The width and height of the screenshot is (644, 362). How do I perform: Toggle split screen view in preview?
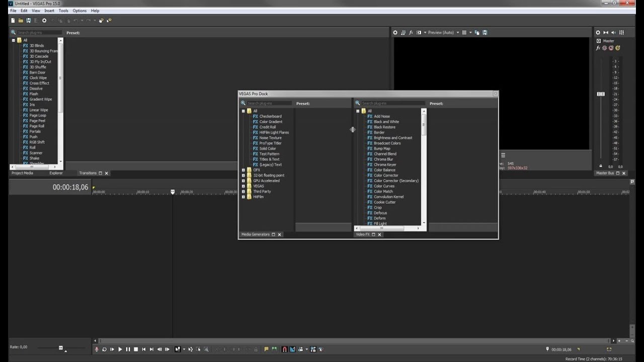point(419,32)
